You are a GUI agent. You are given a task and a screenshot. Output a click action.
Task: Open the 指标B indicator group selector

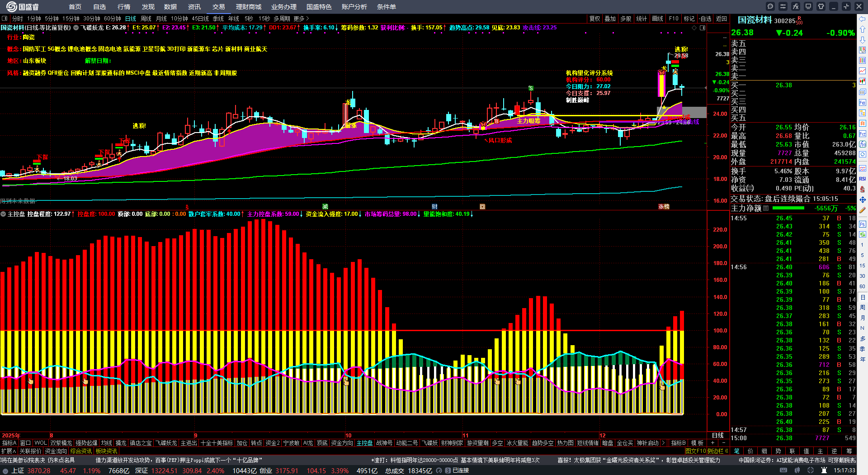click(678, 443)
